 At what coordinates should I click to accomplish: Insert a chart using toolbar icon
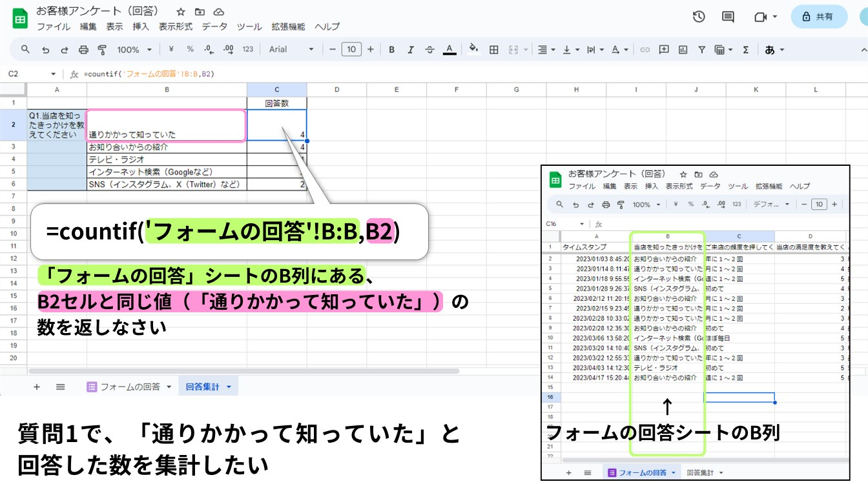coord(683,50)
